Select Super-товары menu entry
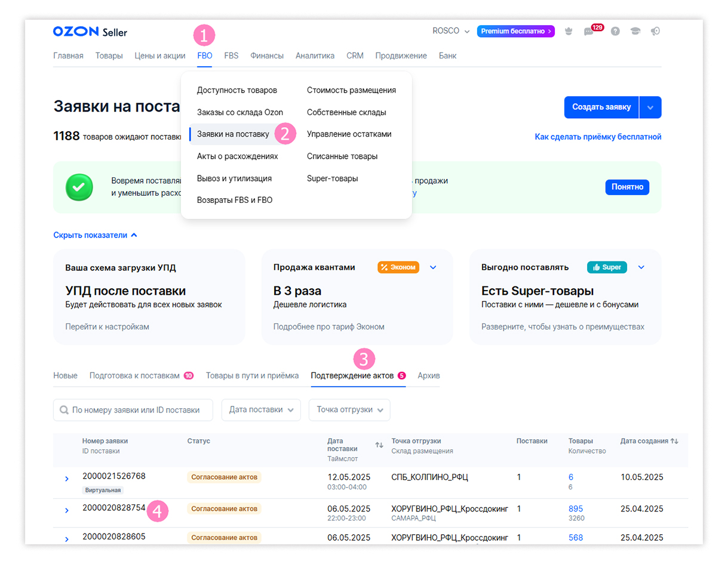The width and height of the screenshot is (728, 564). coord(333,178)
